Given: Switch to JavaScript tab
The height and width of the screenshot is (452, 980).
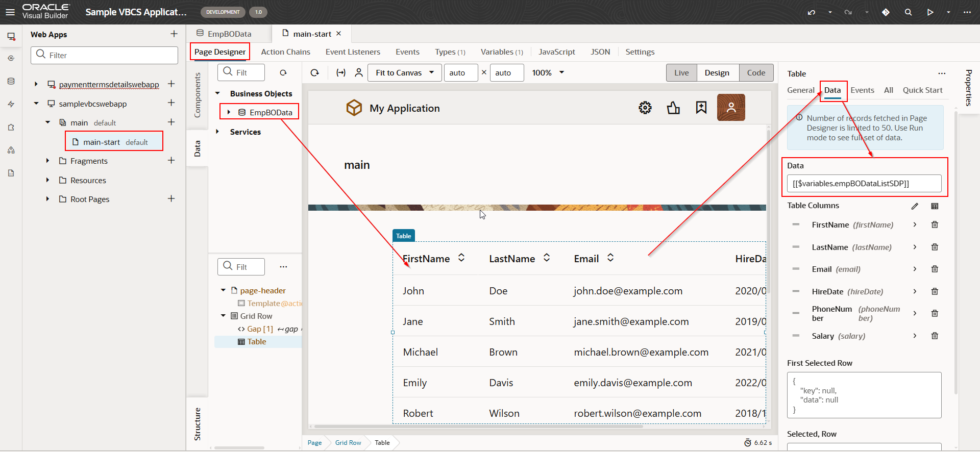Looking at the screenshot, I should [x=556, y=52].
